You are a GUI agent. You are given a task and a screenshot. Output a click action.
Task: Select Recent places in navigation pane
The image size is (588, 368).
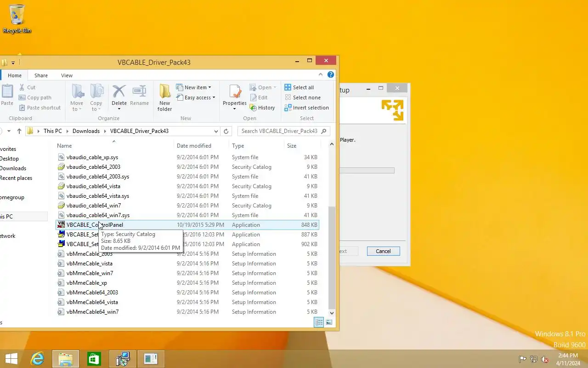pos(16,178)
